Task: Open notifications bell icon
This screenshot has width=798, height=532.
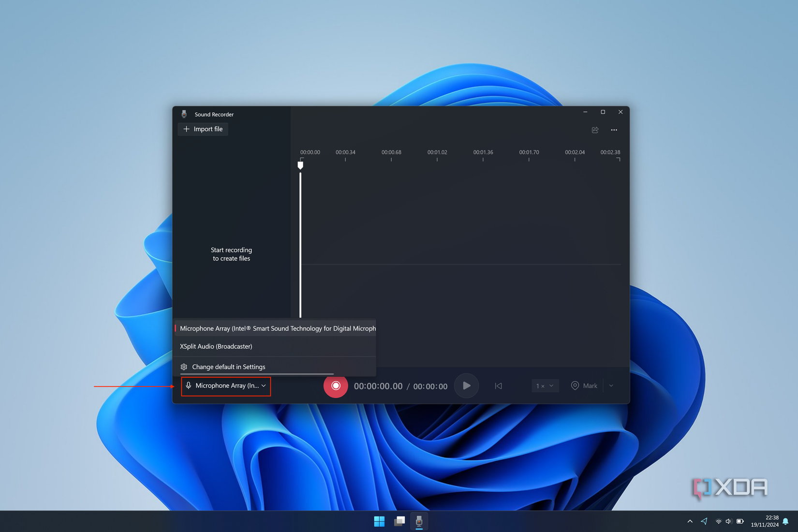Action: coord(785,521)
